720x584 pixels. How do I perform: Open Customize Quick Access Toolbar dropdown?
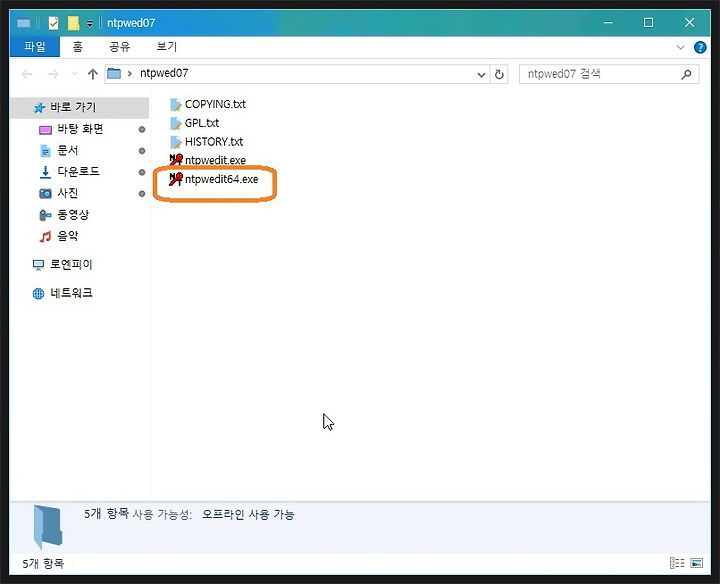pyautogui.click(x=90, y=23)
